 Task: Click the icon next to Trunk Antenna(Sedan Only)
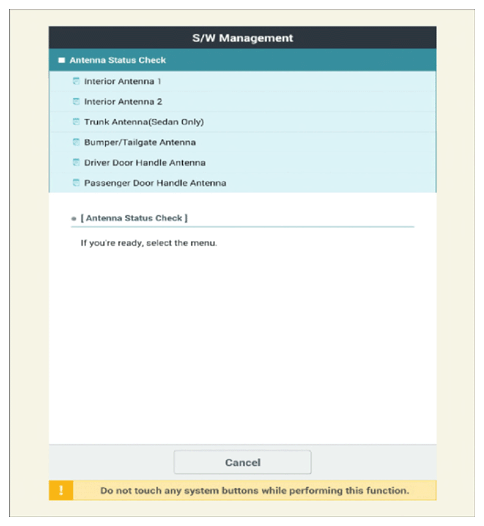(76, 122)
